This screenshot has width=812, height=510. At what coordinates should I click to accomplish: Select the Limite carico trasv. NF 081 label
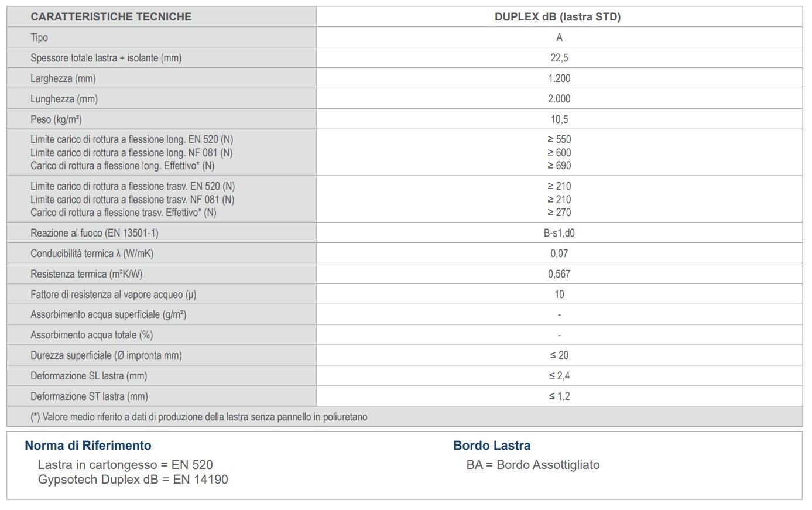132,199
